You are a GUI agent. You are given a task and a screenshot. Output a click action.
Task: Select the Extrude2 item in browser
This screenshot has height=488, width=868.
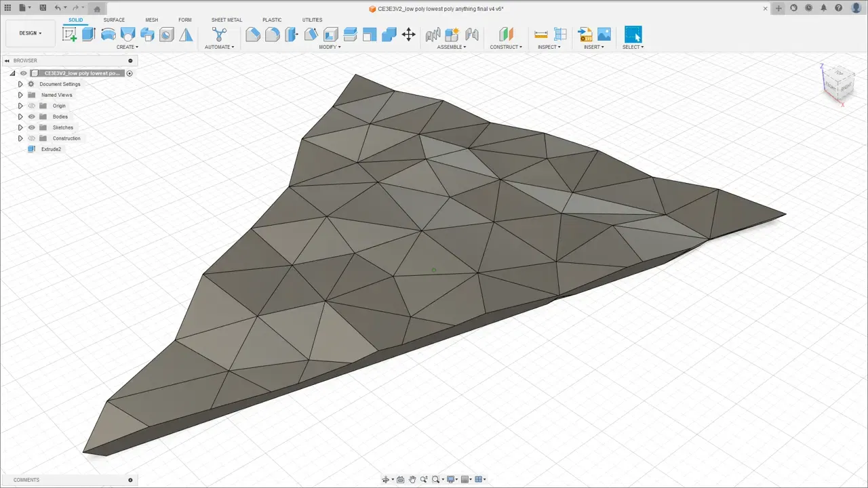51,149
